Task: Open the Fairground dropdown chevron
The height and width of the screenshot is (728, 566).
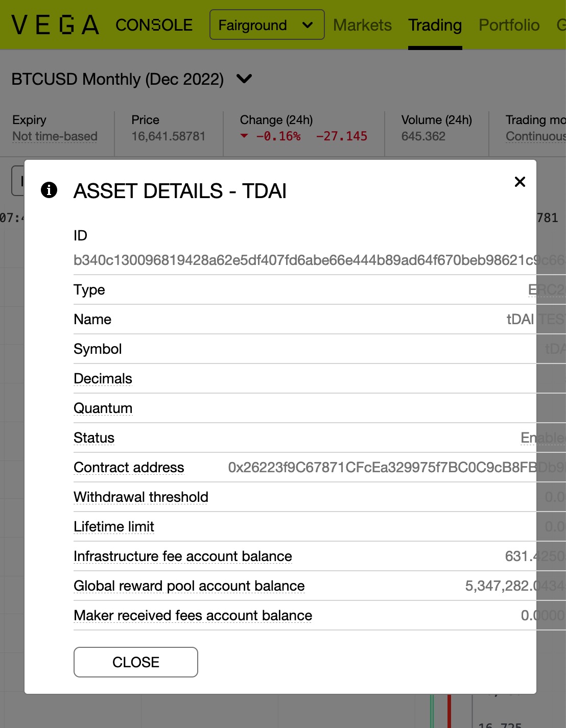Action: pos(308,25)
